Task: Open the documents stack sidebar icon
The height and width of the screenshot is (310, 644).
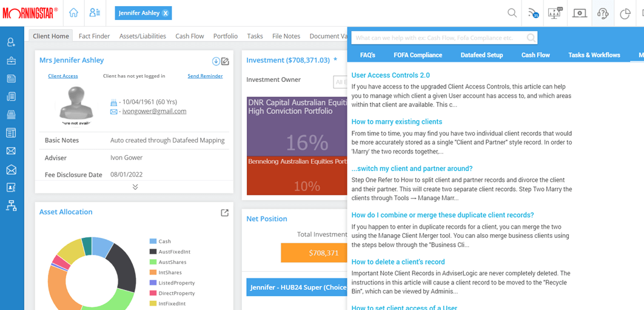Action: [x=12, y=96]
